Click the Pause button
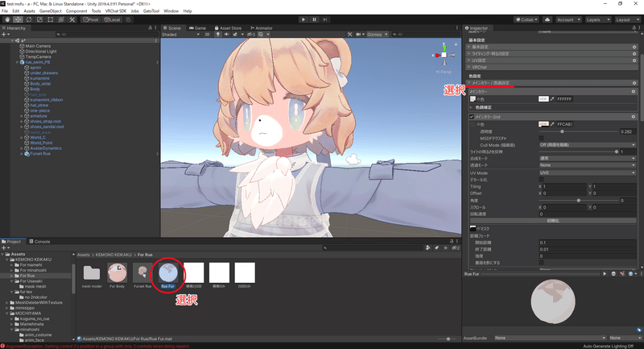Viewport: 644px width, 349px height. point(314,19)
